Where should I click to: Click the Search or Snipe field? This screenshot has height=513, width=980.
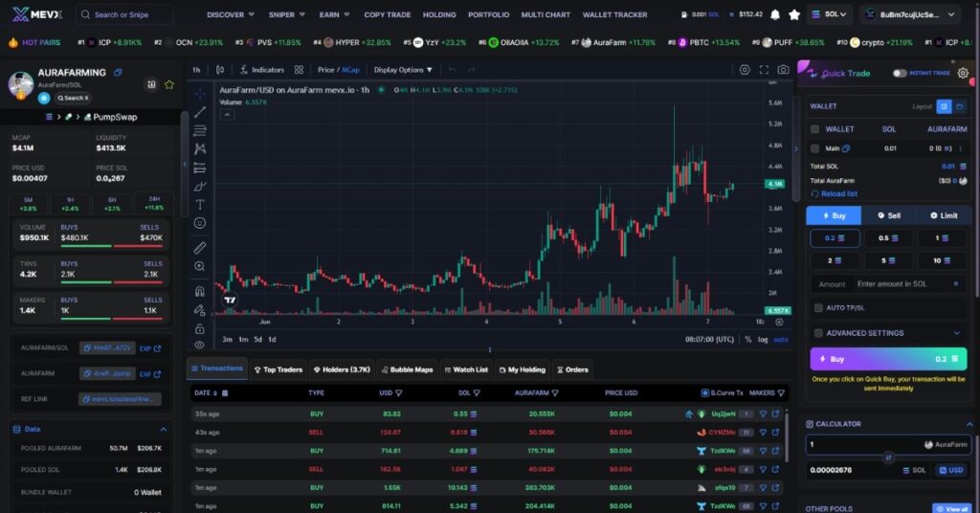point(124,14)
